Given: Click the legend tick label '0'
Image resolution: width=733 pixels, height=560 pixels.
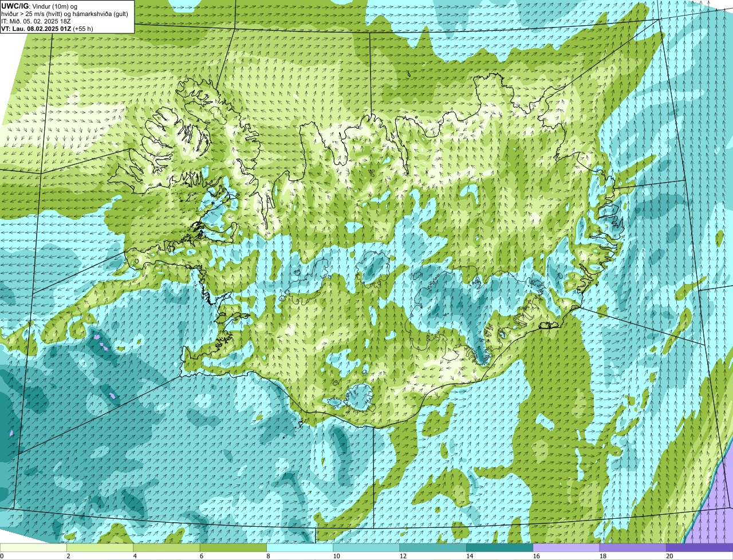Looking at the screenshot, I should tap(2, 556).
